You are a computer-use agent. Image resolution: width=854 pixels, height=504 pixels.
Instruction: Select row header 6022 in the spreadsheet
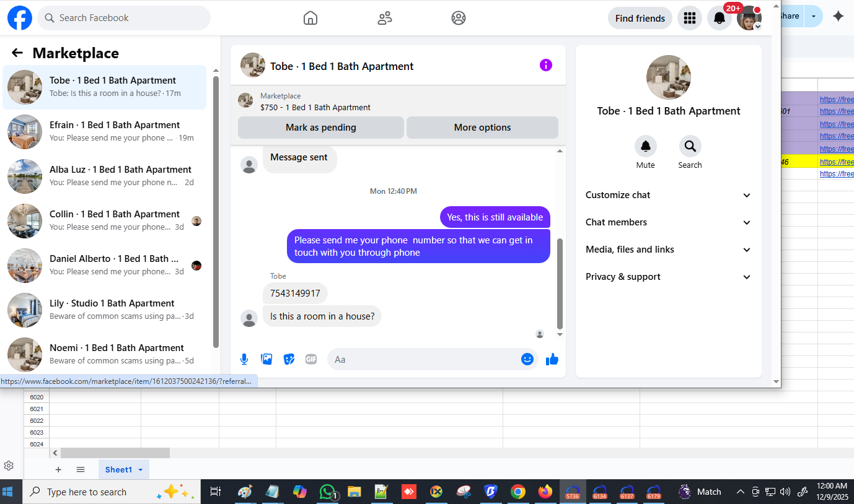[x=37, y=421]
